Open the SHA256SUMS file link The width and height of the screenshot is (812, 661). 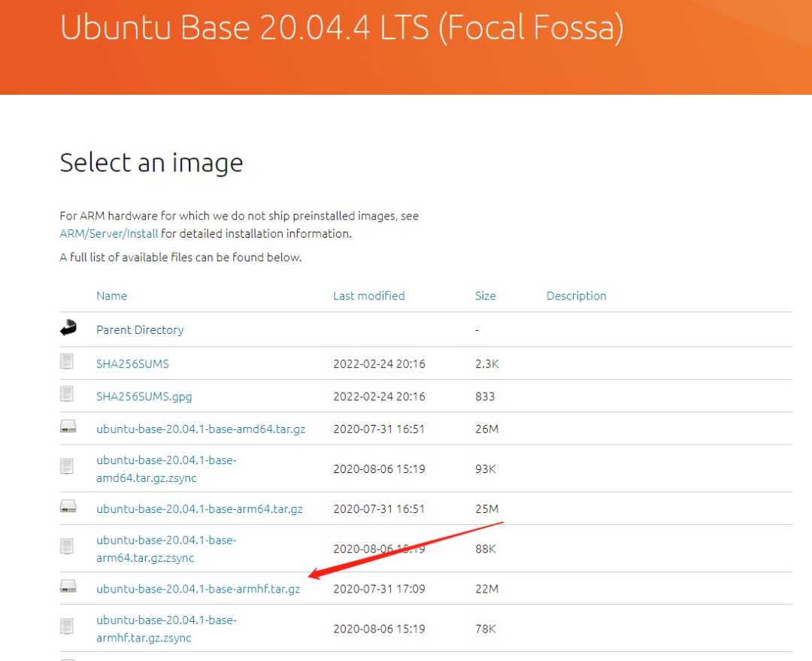[132, 363]
